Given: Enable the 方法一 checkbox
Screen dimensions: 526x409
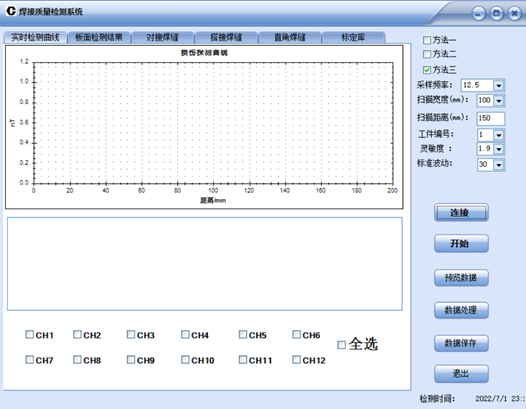Looking at the screenshot, I should point(427,40).
